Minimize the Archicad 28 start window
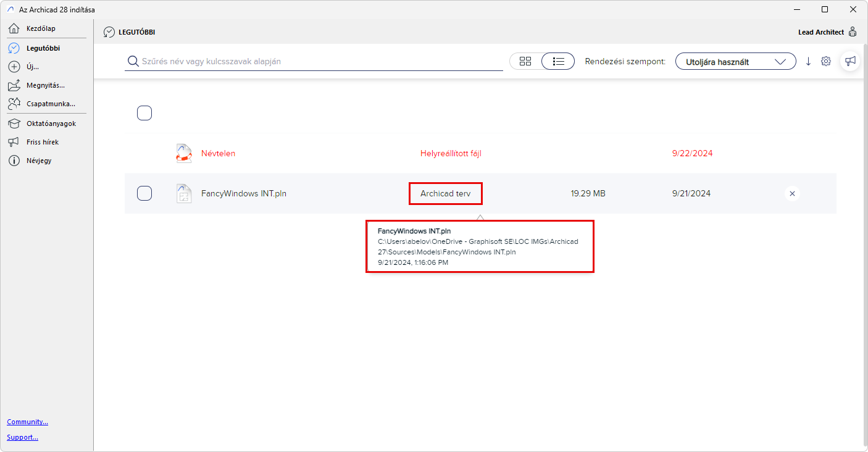The height and width of the screenshot is (452, 868). [796, 9]
